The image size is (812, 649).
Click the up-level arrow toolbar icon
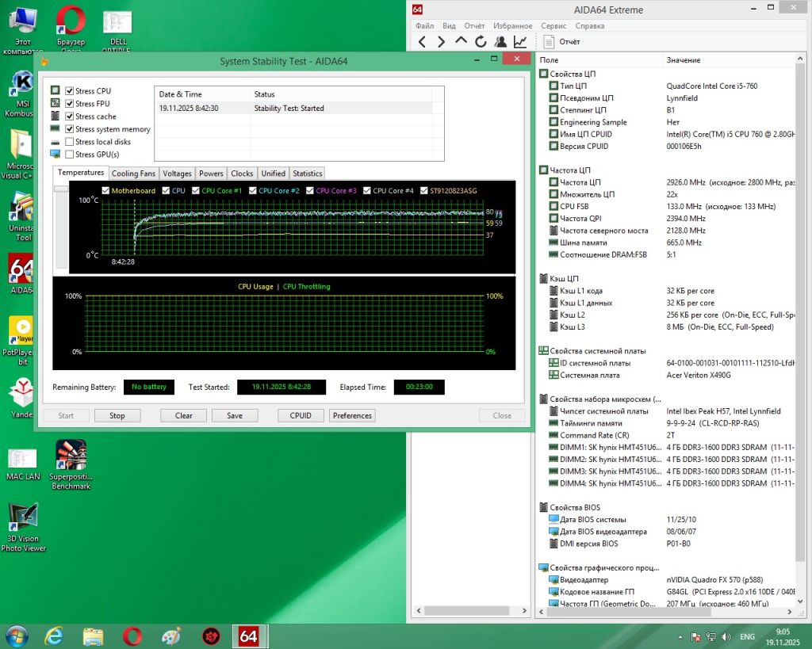[x=461, y=41]
